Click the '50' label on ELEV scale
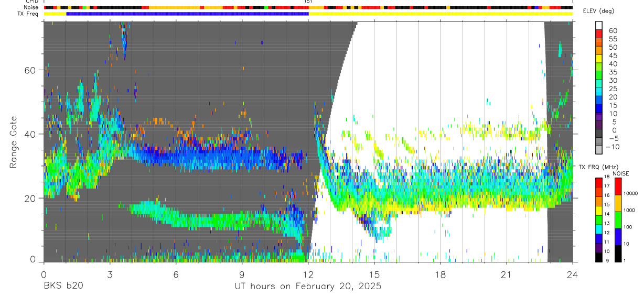The image size is (644, 297). [612, 47]
